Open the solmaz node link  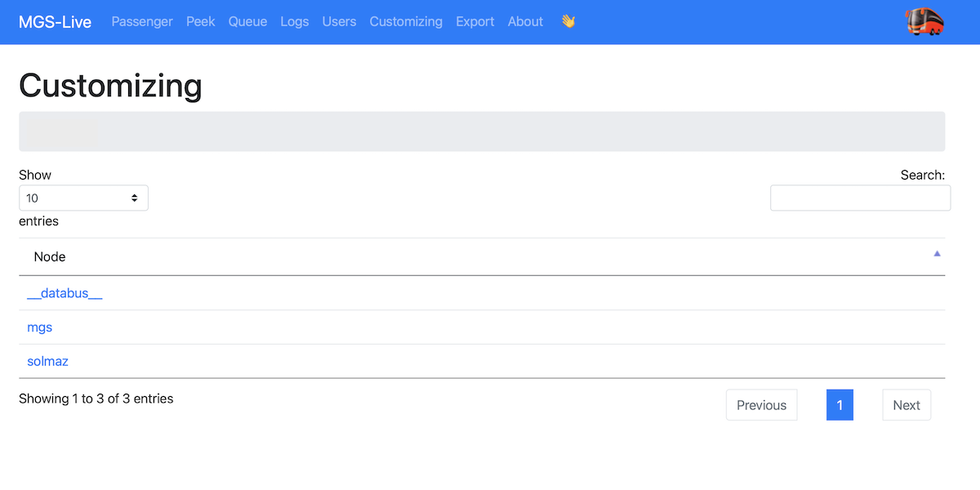coord(47,361)
